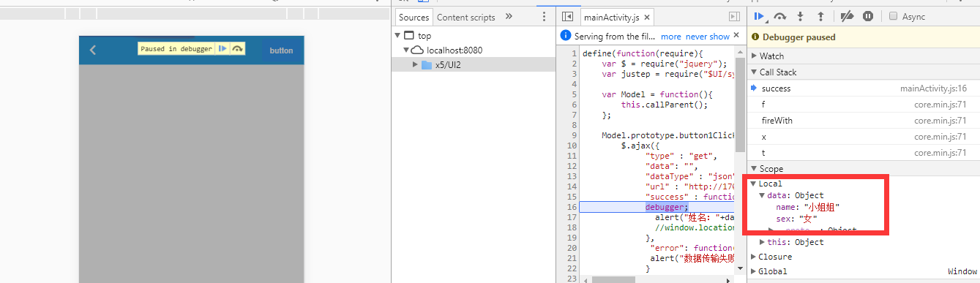
Task: Click the 'Debugger paused' banner
Action: (864, 37)
